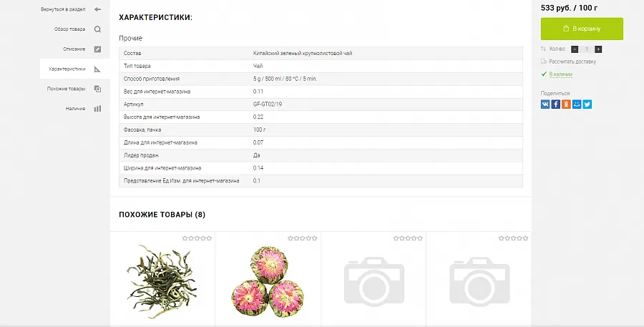The image size is (644, 327).
Task: Click the article value GF-GT02/19
Action: [268, 104]
